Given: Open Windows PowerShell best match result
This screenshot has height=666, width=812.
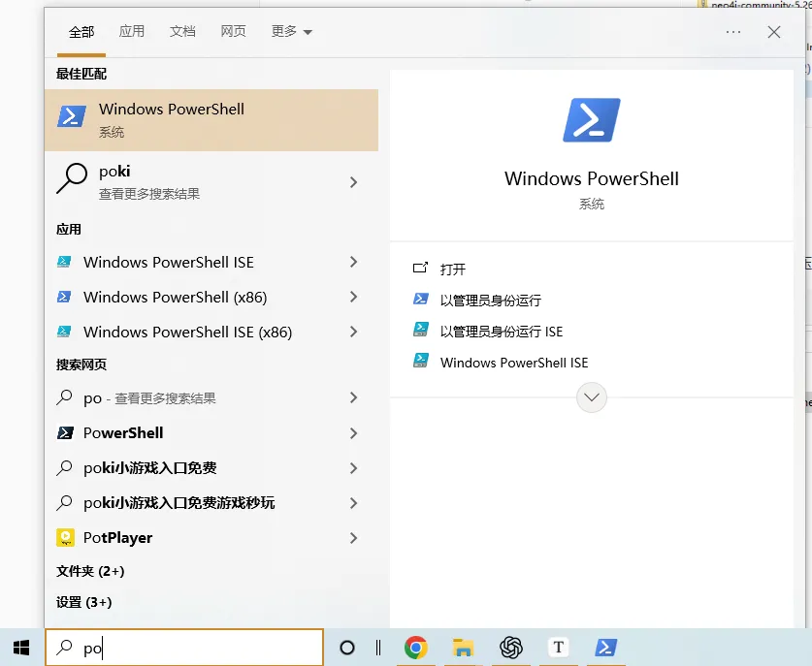Looking at the screenshot, I should point(211,120).
